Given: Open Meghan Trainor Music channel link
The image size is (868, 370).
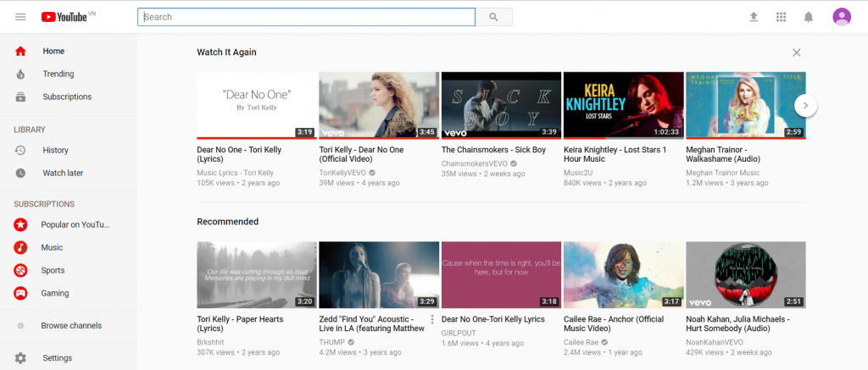Looking at the screenshot, I should pyautogui.click(x=723, y=173).
